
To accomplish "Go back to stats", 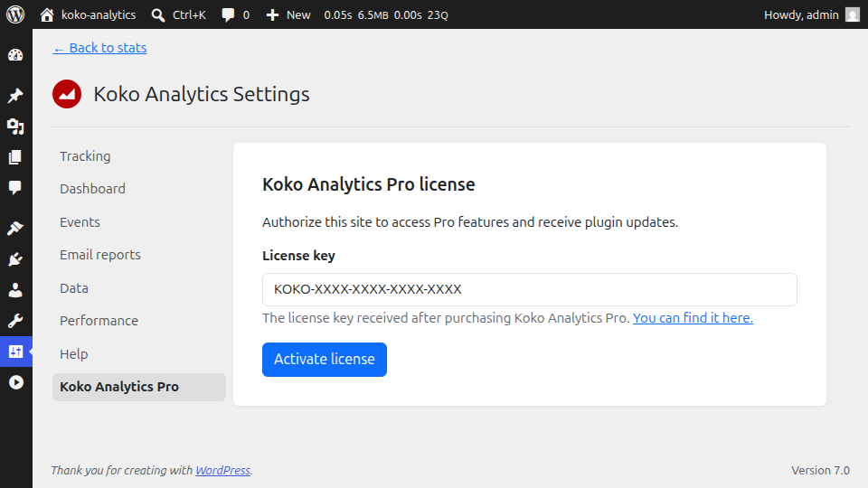I will pos(99,48).
